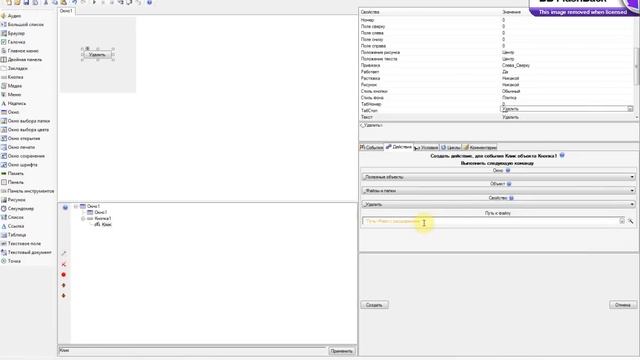Click into the file path input field

click(x=490, y=221)
